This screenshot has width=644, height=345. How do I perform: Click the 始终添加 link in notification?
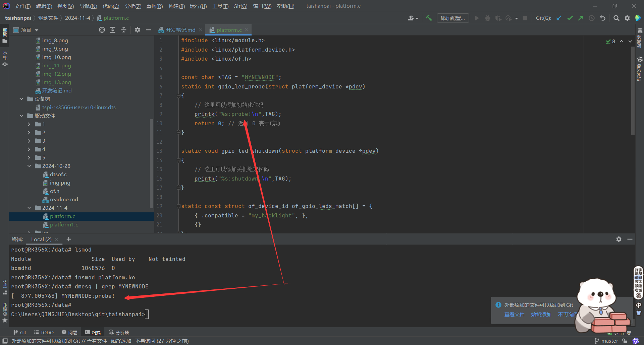[541, 314]
